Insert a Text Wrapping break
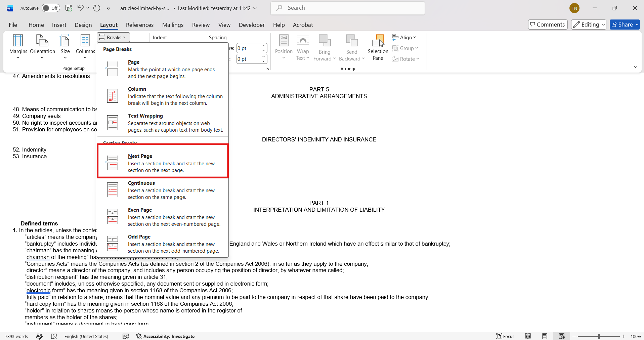The height and width of the screenshot is (340, 644). [x=163, y=123]
